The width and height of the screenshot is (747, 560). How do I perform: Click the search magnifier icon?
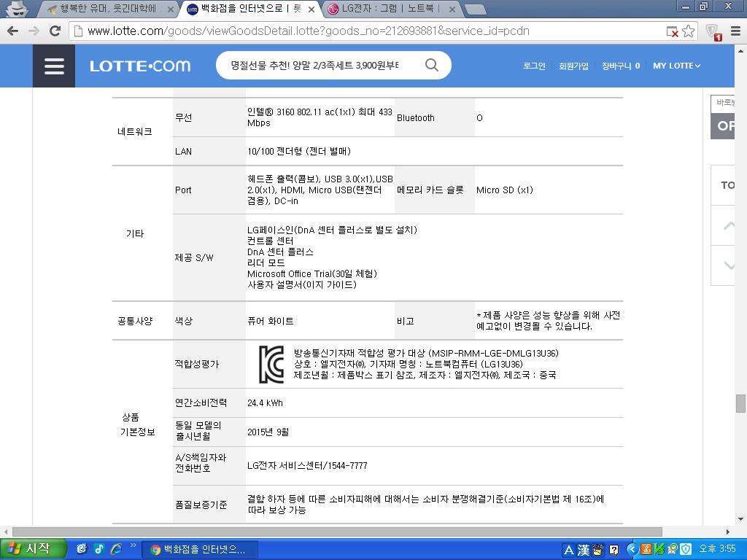coord(432,66)
